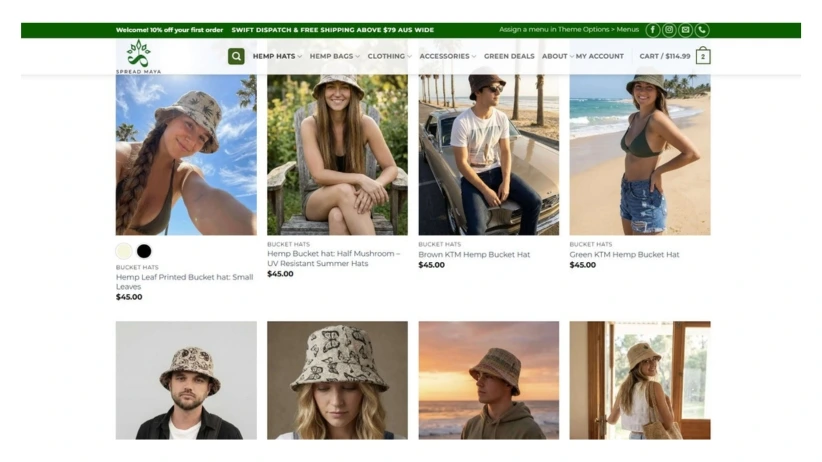Go to My Account page

600,56
